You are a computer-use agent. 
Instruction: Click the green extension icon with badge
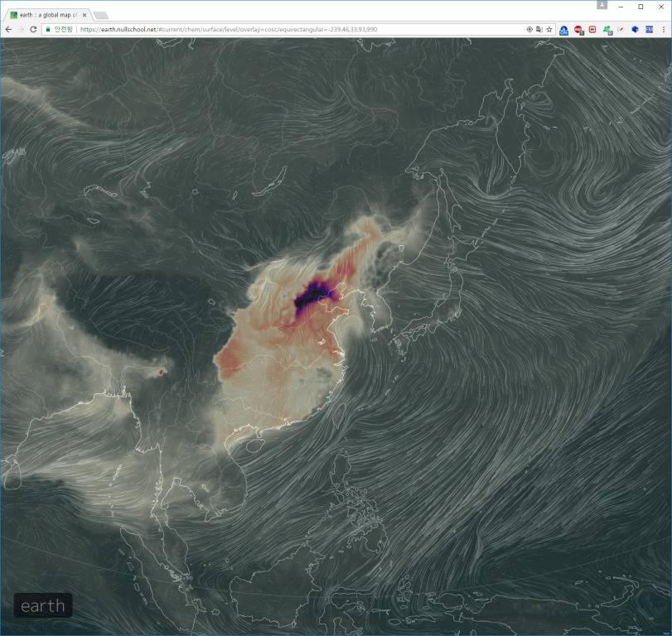[x=607, y=29]
